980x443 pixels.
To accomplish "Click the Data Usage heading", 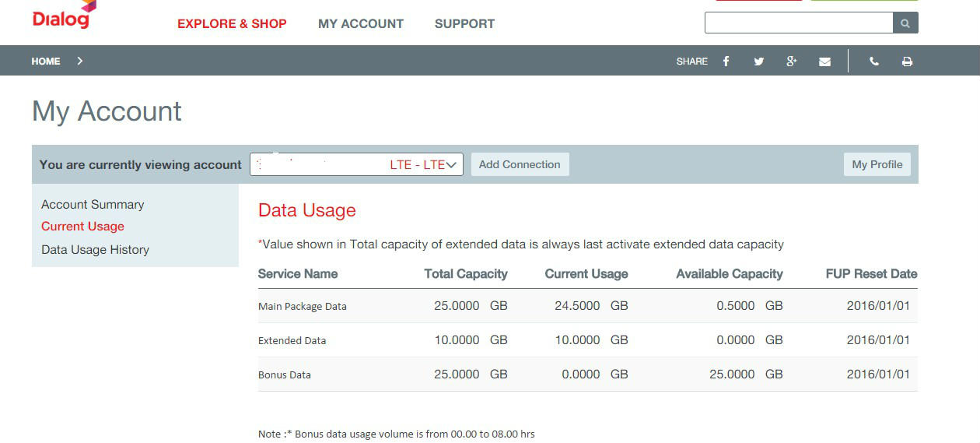I will pyautogui.click(x=307, y=210).
